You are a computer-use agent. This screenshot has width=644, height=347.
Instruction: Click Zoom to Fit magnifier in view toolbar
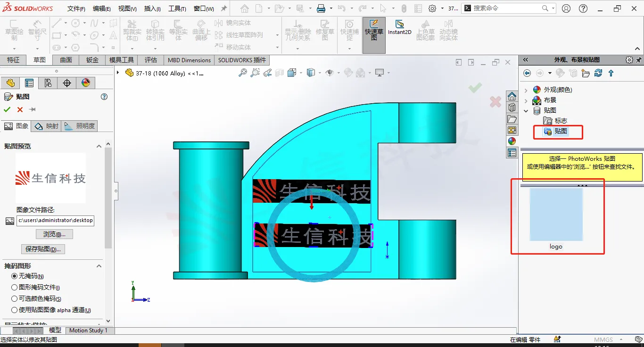pos(243,73)
